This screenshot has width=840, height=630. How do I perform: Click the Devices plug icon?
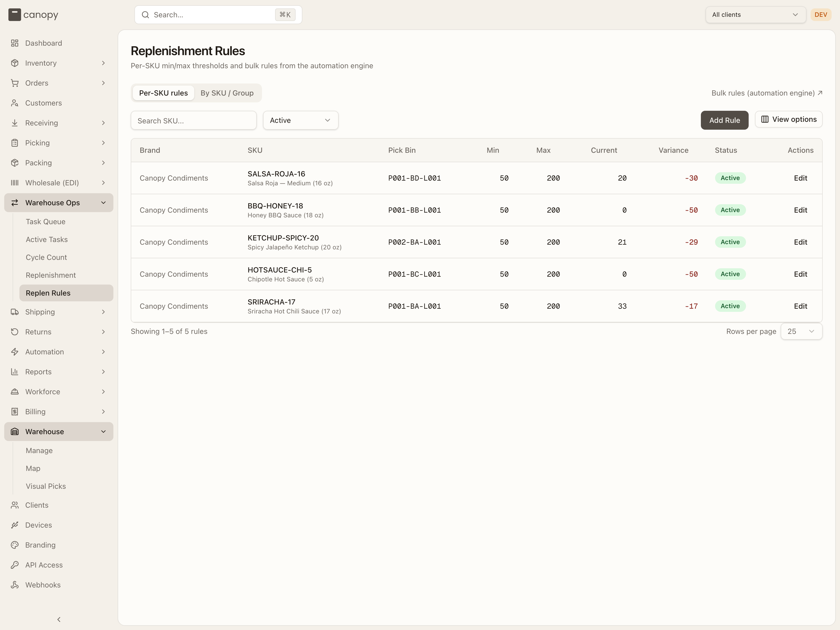14,525
